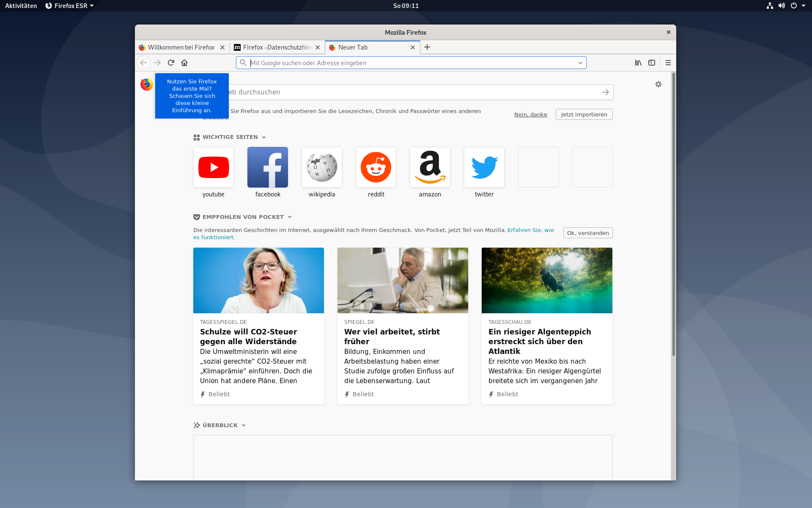This screenshot has height=508, width=812.
Task: Collapse the Überblick section
Action: click(244, 425)
